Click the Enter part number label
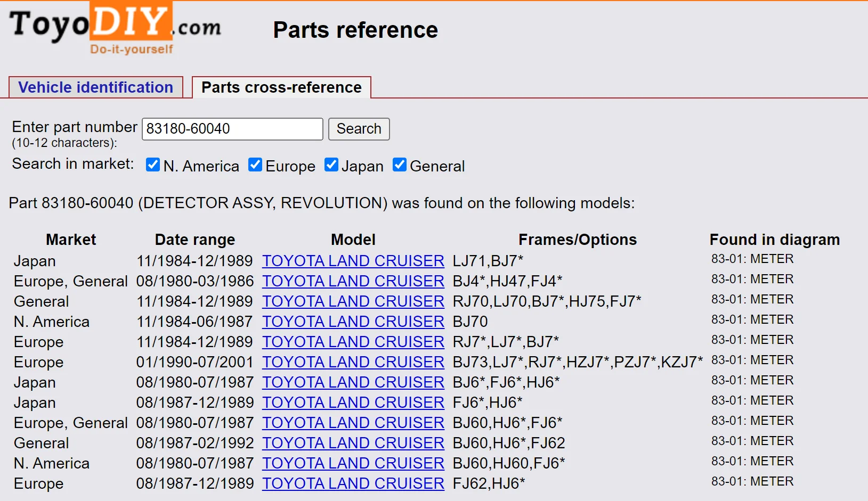 (x=75, y=127)
